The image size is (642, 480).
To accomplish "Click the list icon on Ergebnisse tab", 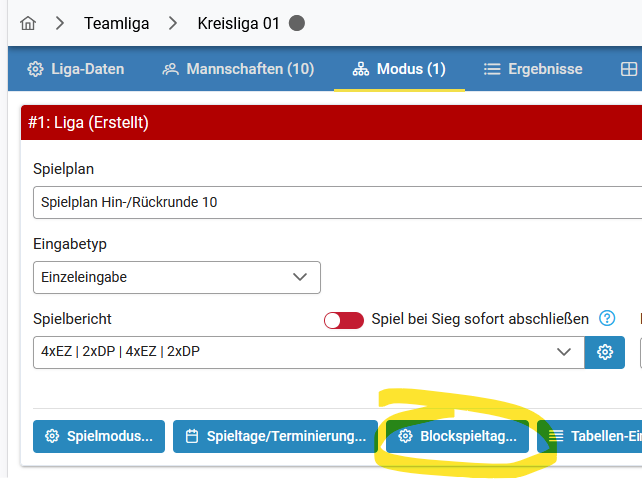I will coord(492,69).
